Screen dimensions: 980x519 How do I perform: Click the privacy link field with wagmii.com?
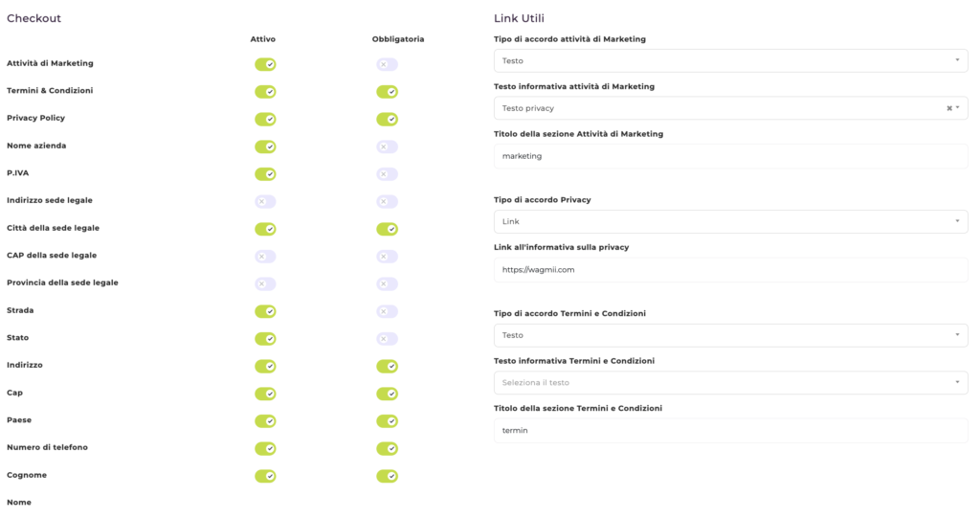(x=730, y=270)
